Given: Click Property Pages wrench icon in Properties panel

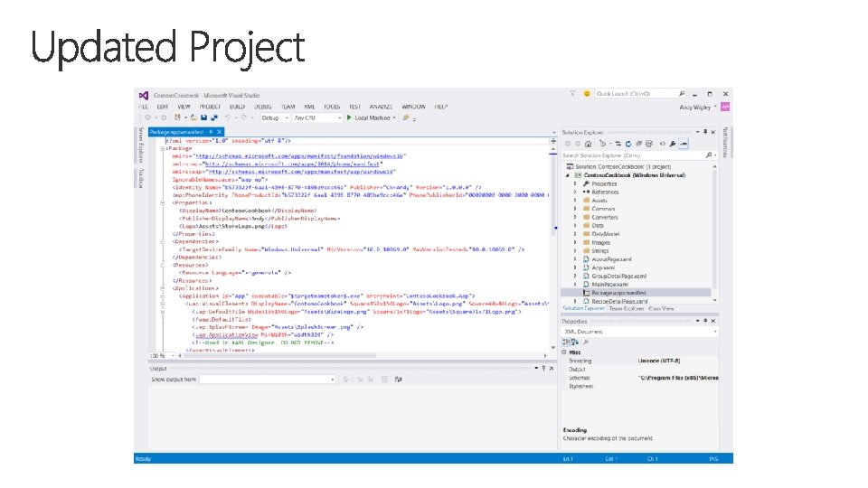Looking at the screenshot, I should (586, 342).
